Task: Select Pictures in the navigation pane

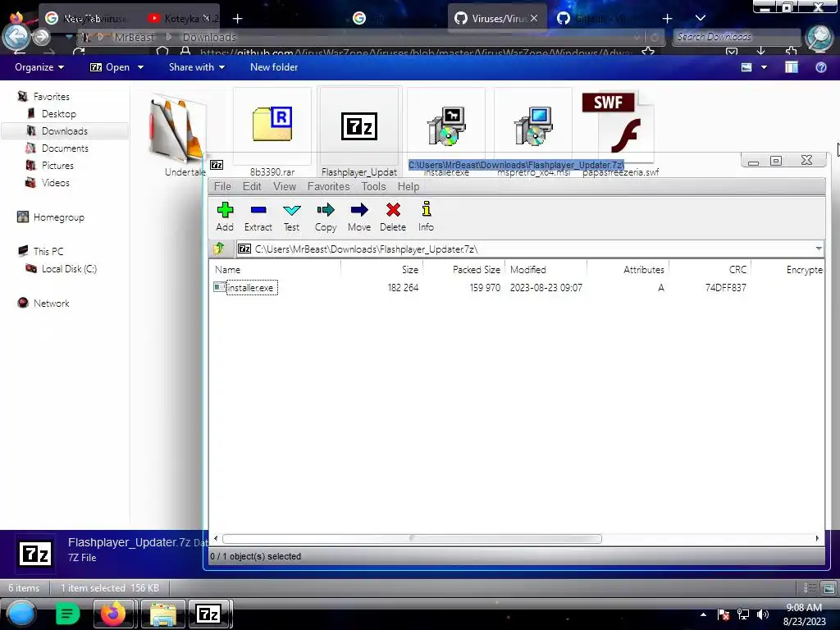Action: [x=57, y=165]
